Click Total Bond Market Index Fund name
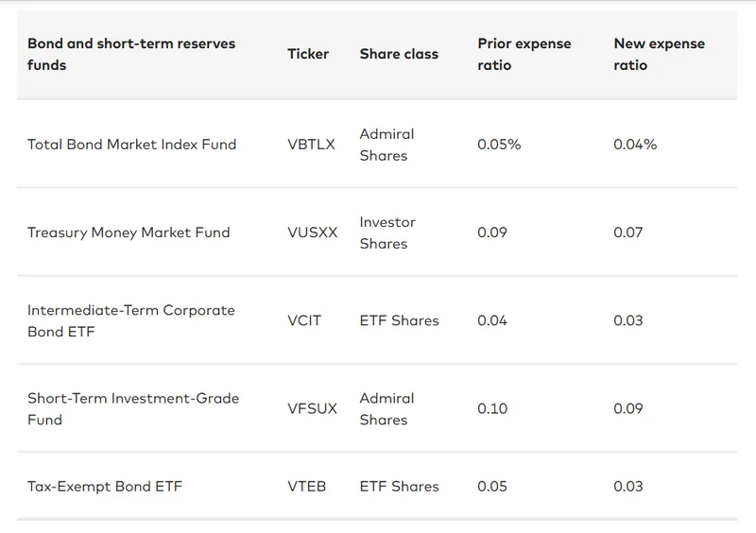The width and height of the screenshot is (756, 533). (131, 145)
